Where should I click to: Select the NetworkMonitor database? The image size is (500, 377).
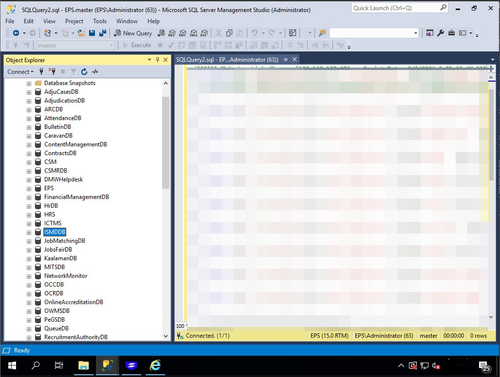[66, 276]
